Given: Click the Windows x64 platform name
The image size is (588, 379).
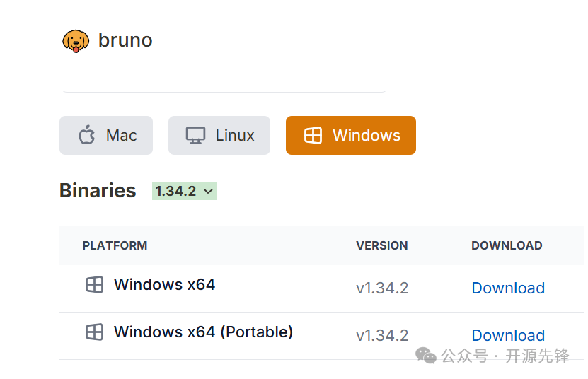Looking at the screenshot, I should [x=165, y=284].
